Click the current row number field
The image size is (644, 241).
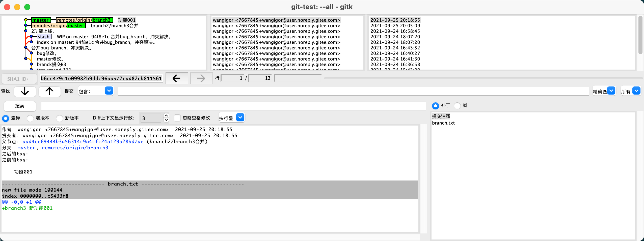pyautogui.click(x=232, y=78)
